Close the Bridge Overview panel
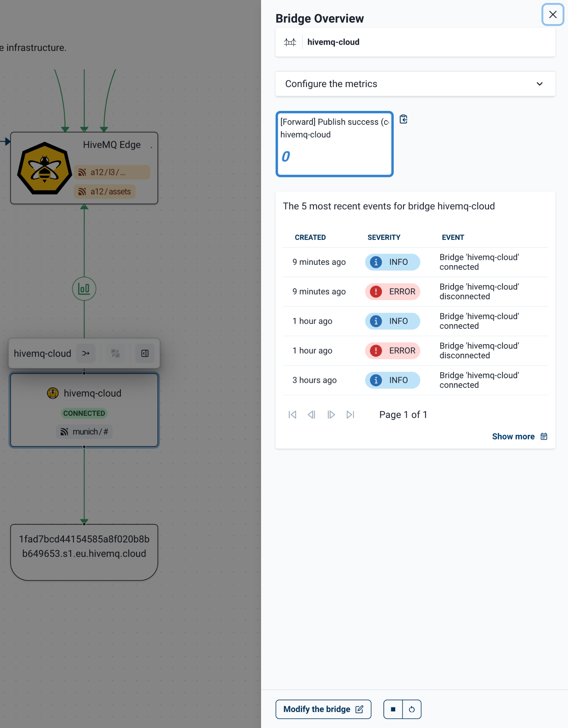 point(552,15)
